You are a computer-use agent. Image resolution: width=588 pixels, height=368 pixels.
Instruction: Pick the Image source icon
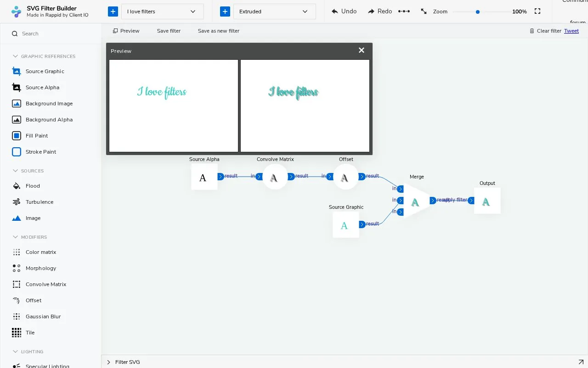(x=17, y=218)
